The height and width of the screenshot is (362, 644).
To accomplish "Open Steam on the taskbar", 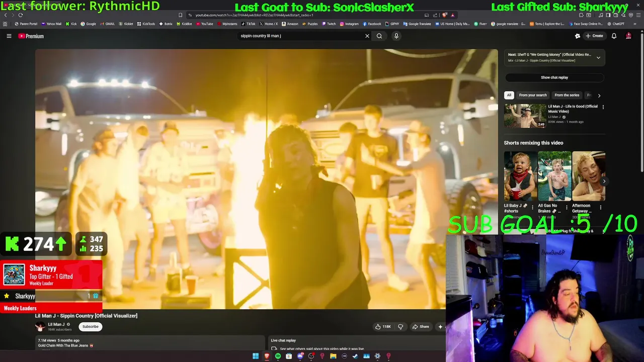I will pyautogui.click(x=355, y=356).
